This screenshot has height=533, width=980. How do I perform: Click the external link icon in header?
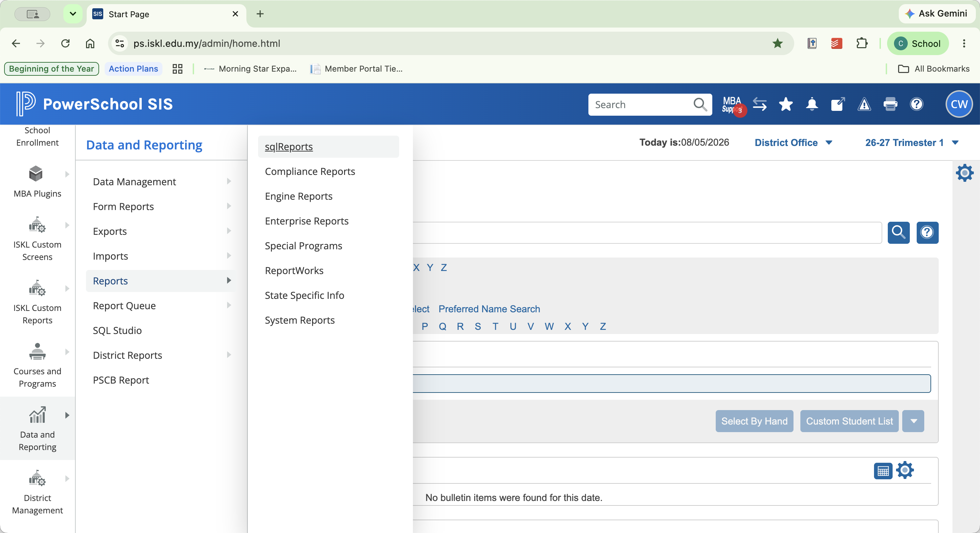838,104
